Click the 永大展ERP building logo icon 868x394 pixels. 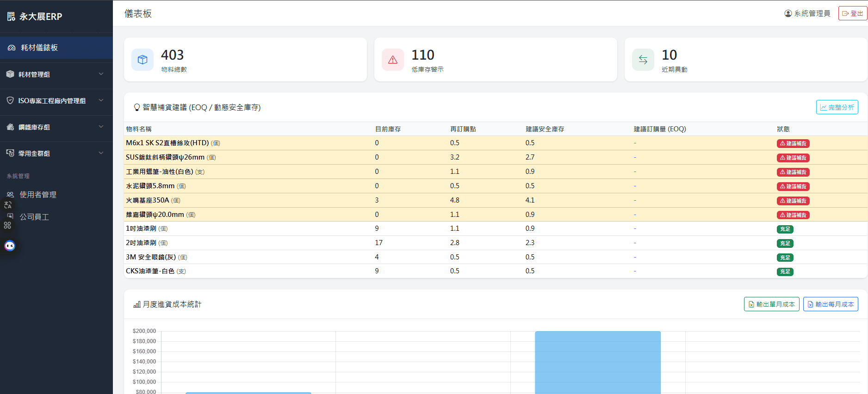tap(11, 17)
